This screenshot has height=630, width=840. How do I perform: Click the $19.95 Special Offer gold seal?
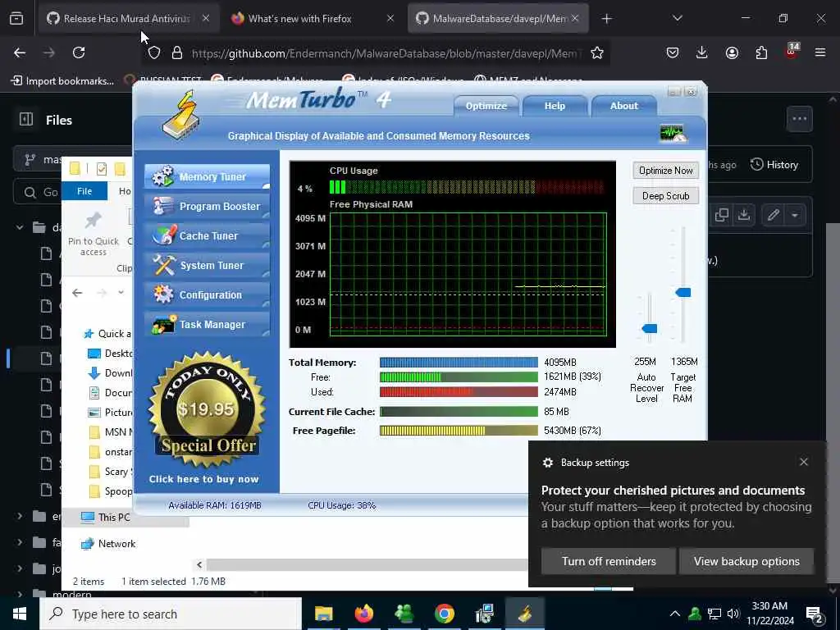(x=207, y=410)
